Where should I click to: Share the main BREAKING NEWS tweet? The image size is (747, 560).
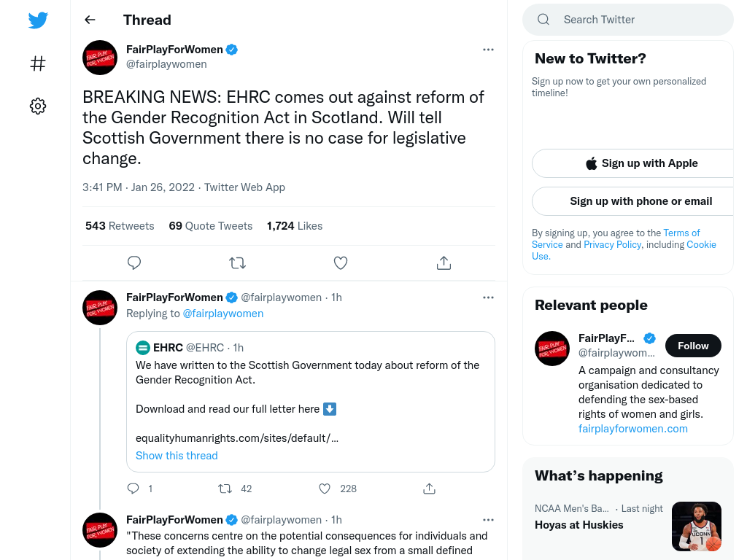click(444, 262)
